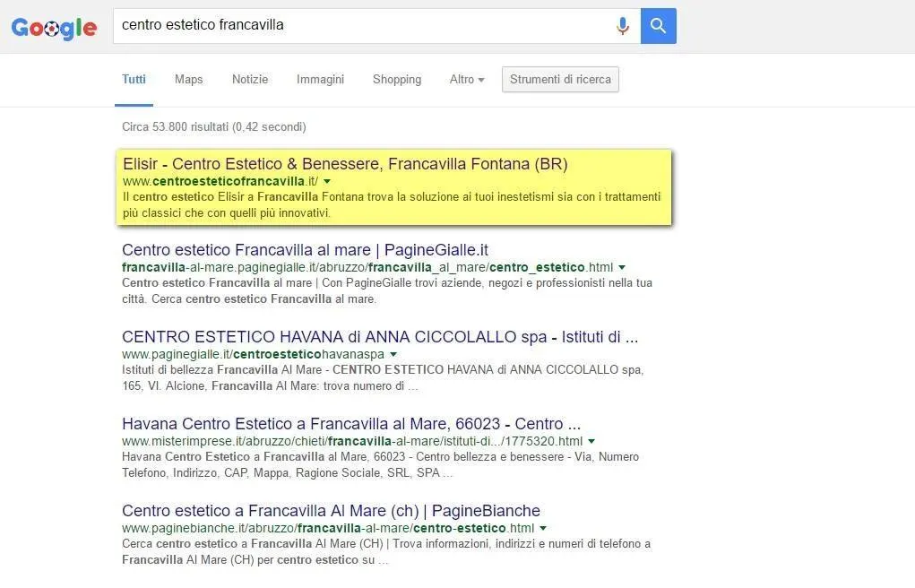Screen dimensions: 915x588
Task: Open 'Centro estetico a Francavilla Al Mare (ch) | PagineBianche' result
Action: tap(331, 511)
